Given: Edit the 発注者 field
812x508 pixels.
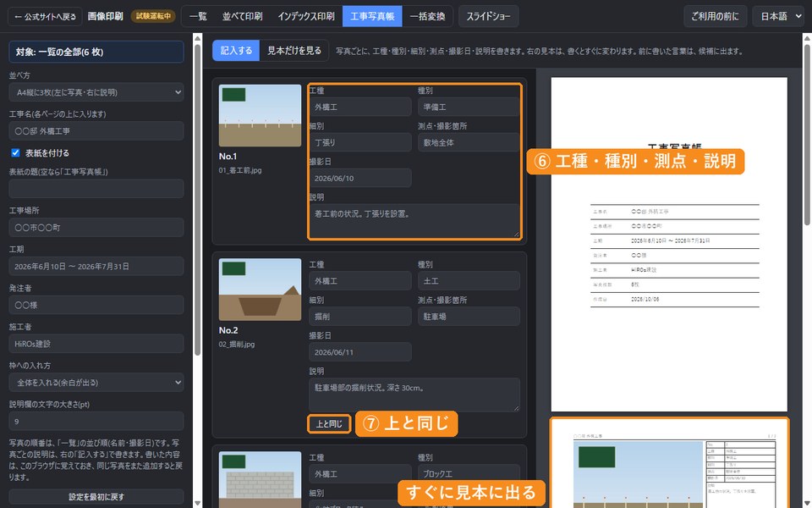Looking at the screenshot, I should (x=96, y=306).
